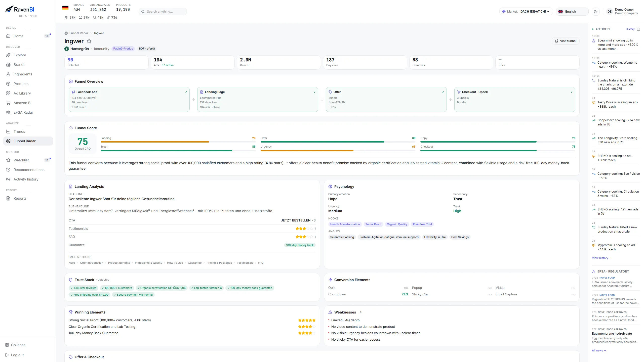Screen dimensions: 644x362
Task: Click the Pagină-Produs tag
Action: 123,49
